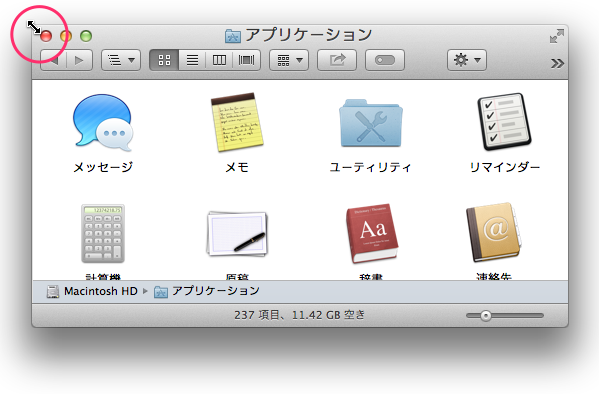Show hidden toolbar items with double chevron
The height and width of the screenshot is (394, 599).
[557, 63]
